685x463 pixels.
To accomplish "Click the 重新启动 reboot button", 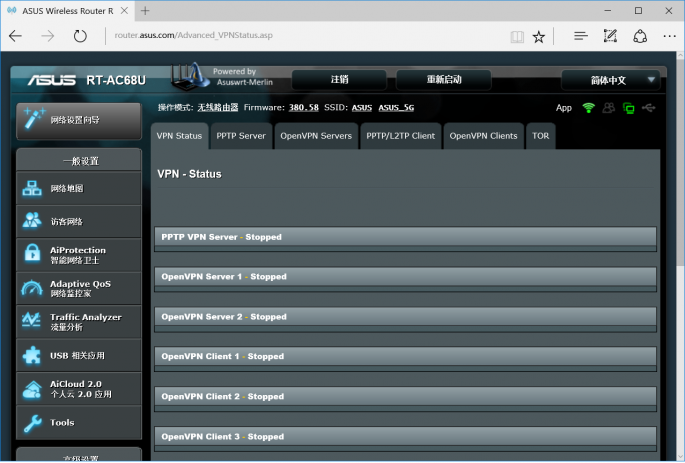I will [444, 79].
